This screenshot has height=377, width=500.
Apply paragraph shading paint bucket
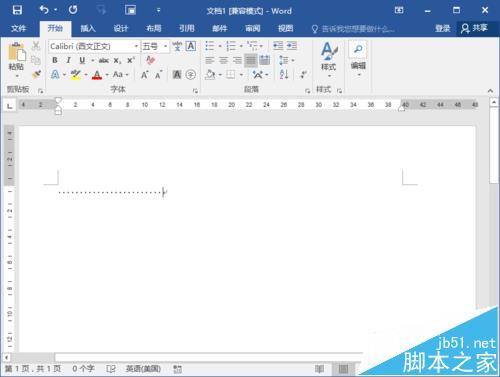pyautogui.click(x=210, y=74)
